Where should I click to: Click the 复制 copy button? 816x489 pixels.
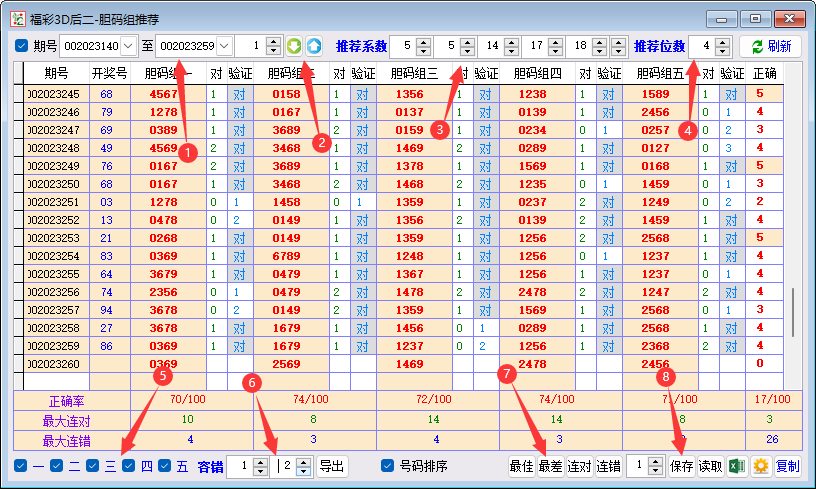[787, 466]
